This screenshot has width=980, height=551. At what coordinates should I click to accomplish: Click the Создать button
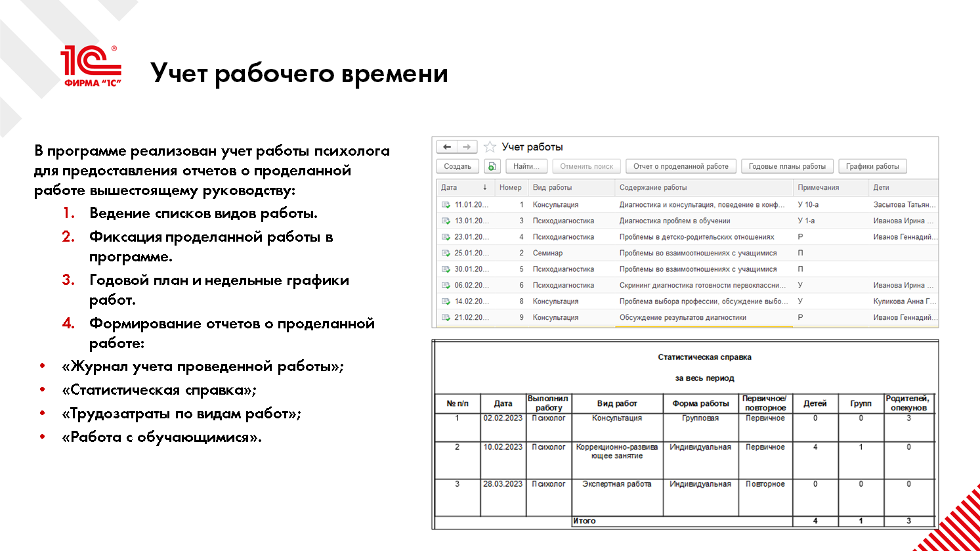pos(458,166)
